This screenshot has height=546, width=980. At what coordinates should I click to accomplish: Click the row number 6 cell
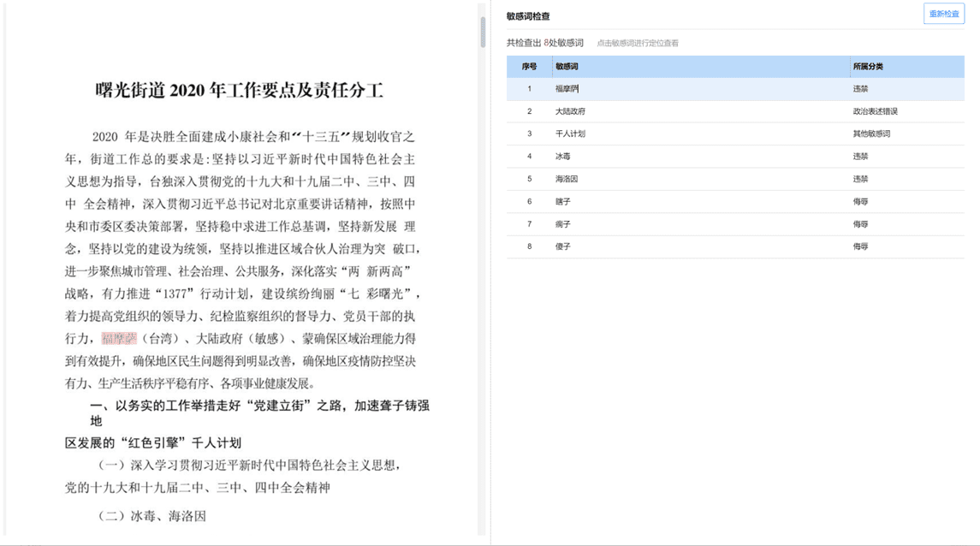530,201
